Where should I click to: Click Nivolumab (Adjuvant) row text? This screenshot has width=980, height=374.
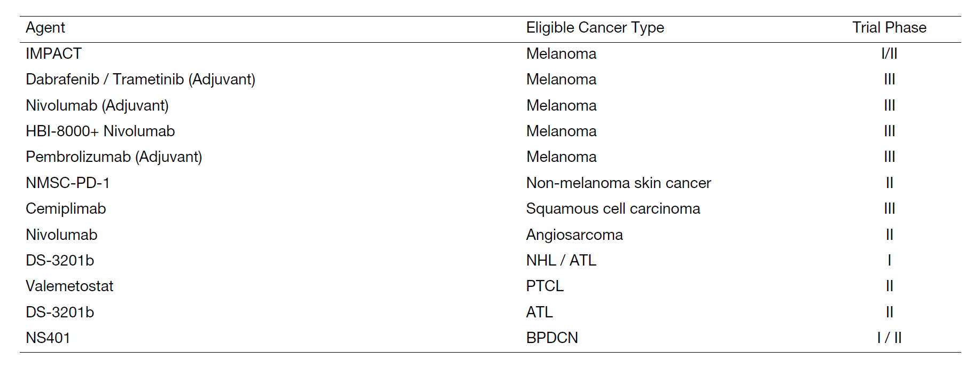click(97, 106)
